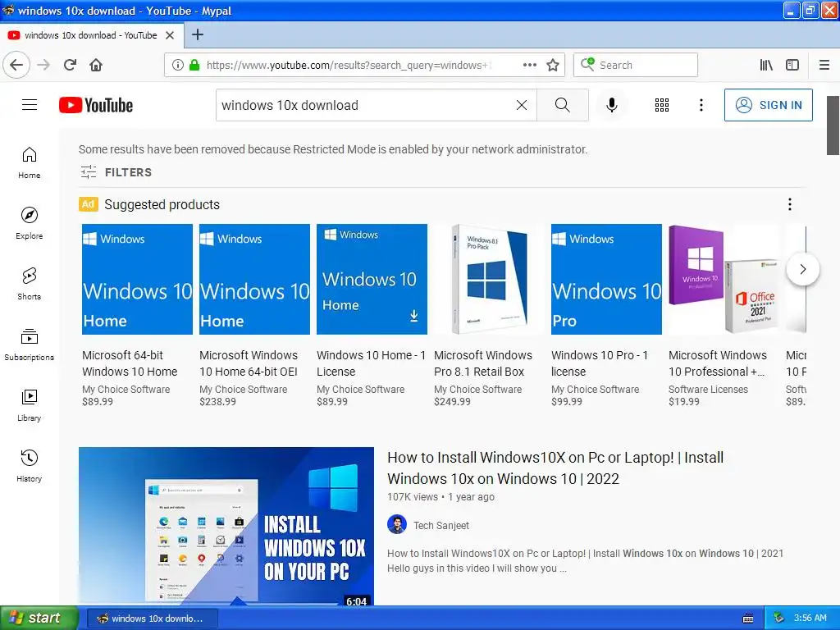840x630 pixels.
Task: Open Shorts in sidebar
Action: point(30,284)
